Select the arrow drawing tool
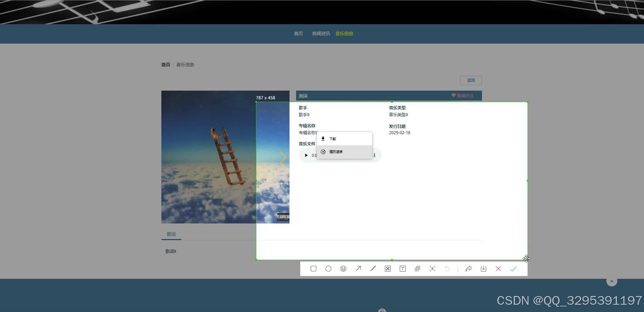Viewport: 644px width, 312px height. tap(358, 269)
